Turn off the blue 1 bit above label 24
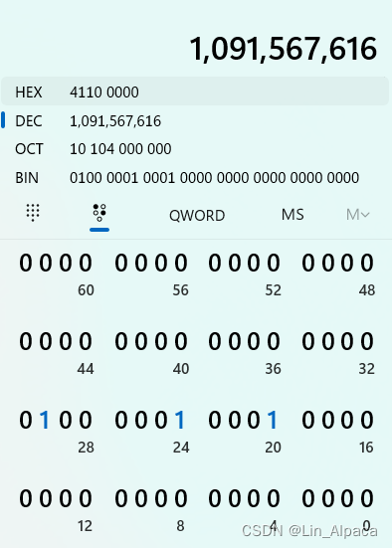The width and height of the screenshot is (392, 548). (x=180, y=420)
